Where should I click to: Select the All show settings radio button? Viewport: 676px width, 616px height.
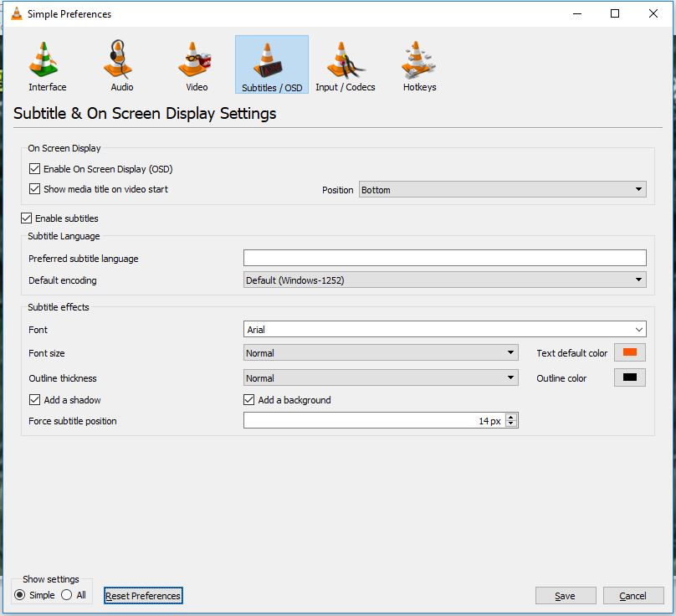tap(66, 595)
